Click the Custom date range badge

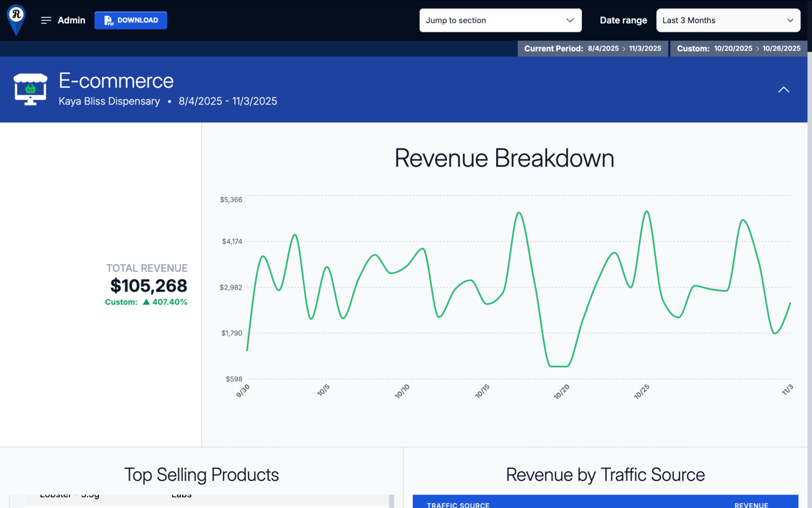click(x=738, y=49)
